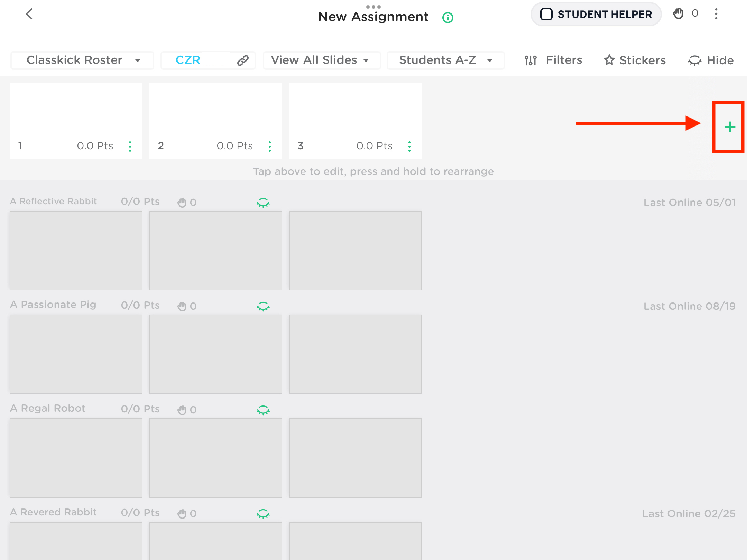Open slide 2 three-dot options

tap(270, 147)
